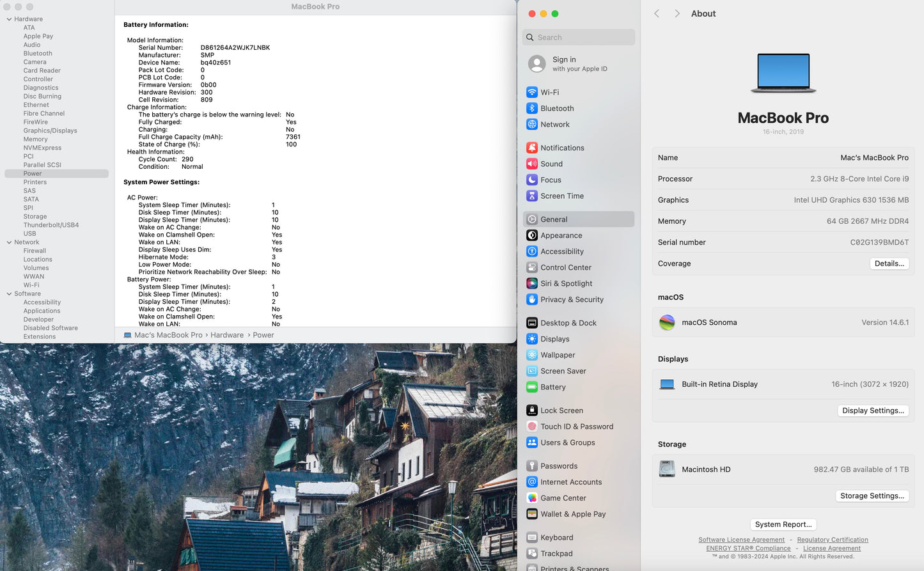
Task: Collapse the Hardware tree section
Action: (9, 19)
